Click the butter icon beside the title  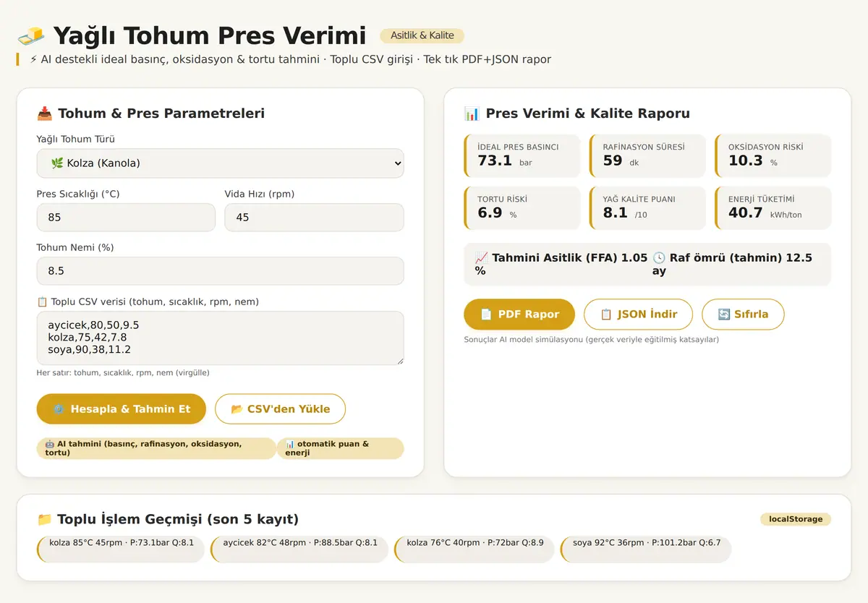click(x=30, y=35)
